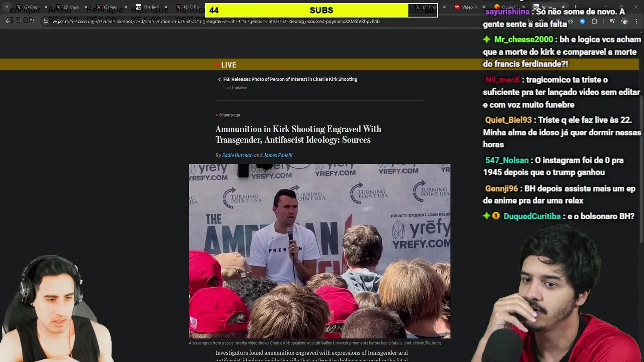This screenshot has height=362, width=644.
Task: Close the CNN 'Video: P' tab
Action: [485, 7]
